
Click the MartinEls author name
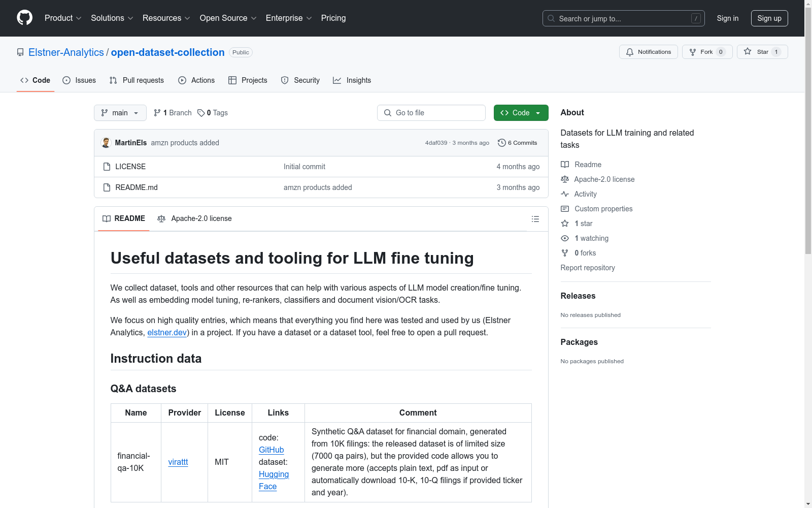coord(131,143)
